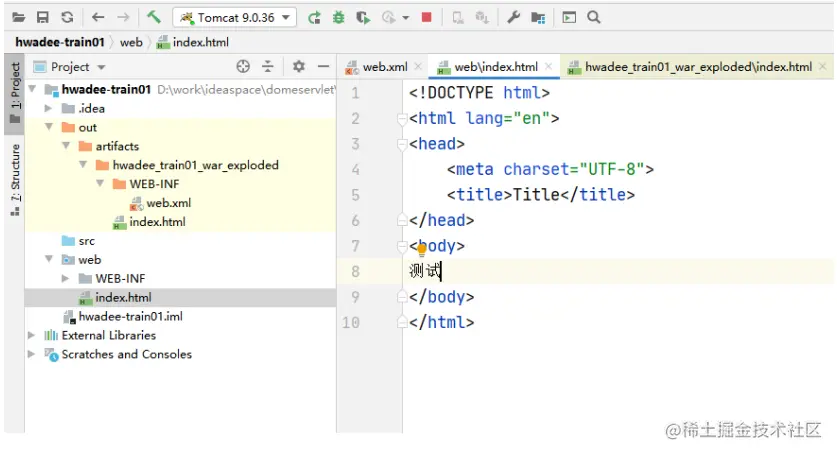This screenshot has width=837, height=455.
Task: Build project with green hammer icon
Action: point(154,17)
